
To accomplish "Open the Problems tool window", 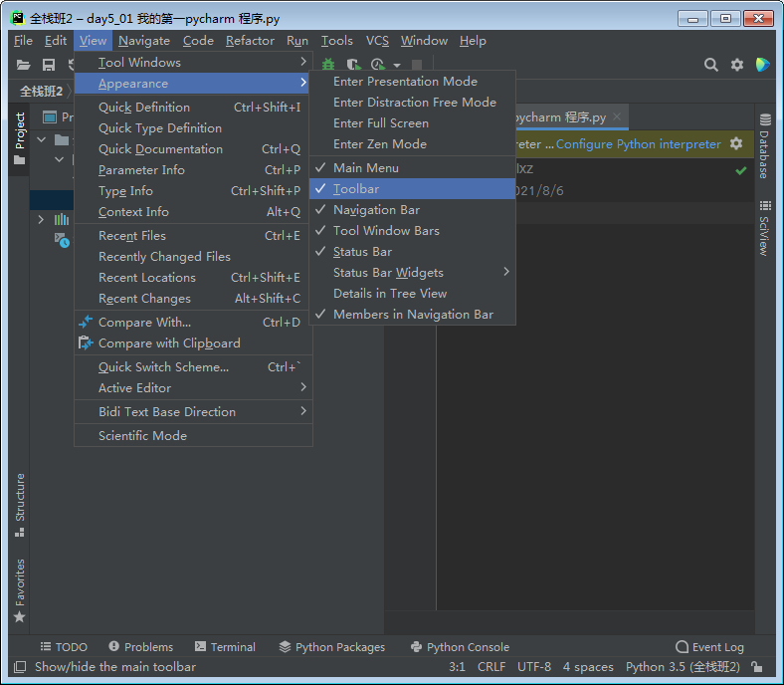I will [x=141, y=647].
